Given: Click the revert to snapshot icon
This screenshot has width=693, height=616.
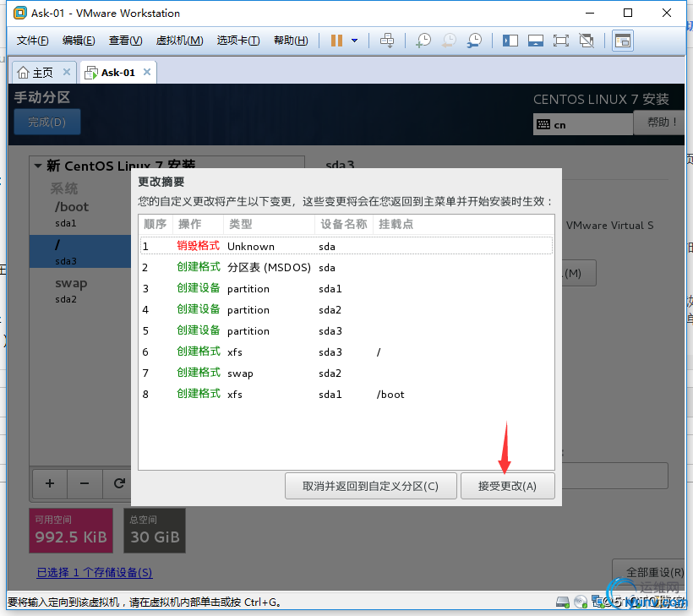Looking at the screenshot, I should click(449, 41).
